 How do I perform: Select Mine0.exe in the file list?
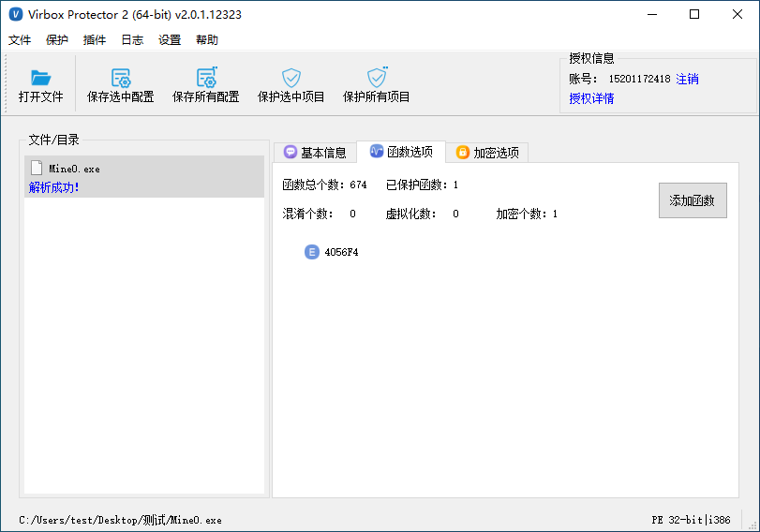pos(144,176)
